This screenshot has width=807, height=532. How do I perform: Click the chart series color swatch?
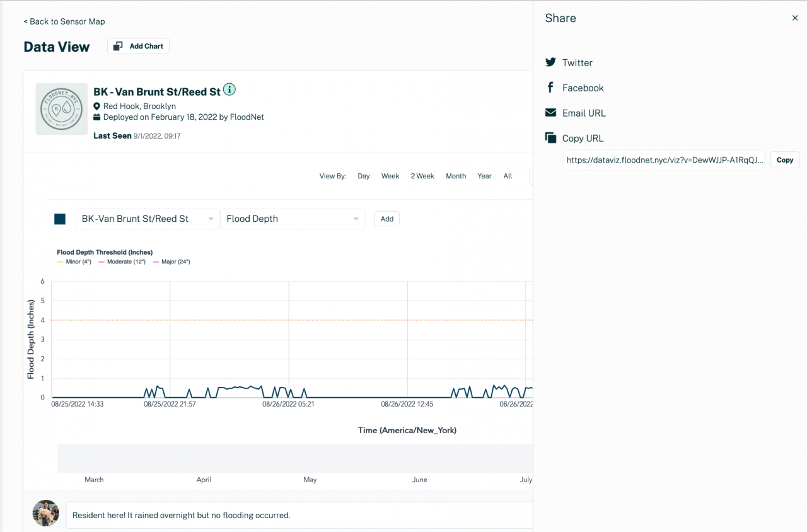[x=60, y=219]
